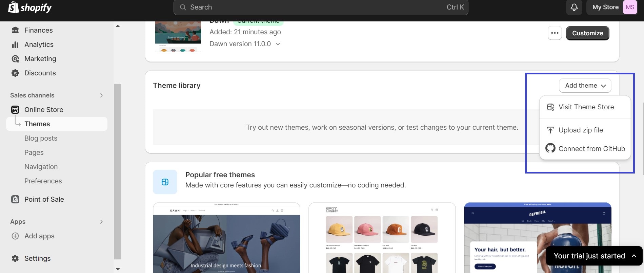
Task: Select Connect from GitHub option
Action: click(585, 149)
